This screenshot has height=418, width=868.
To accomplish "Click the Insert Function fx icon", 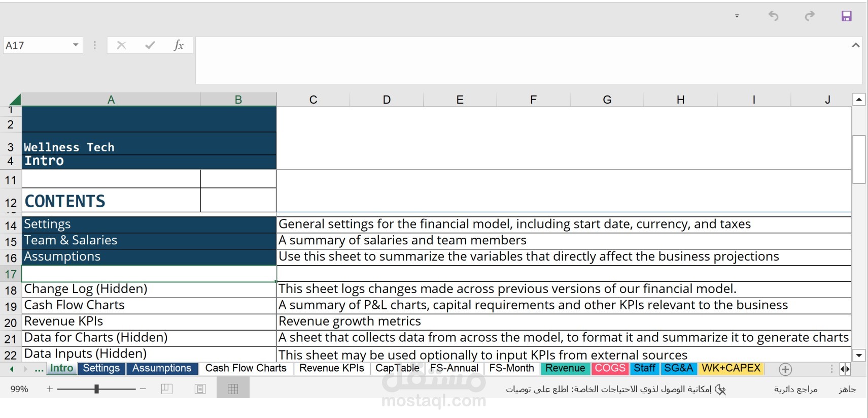I will pos(178,45).
